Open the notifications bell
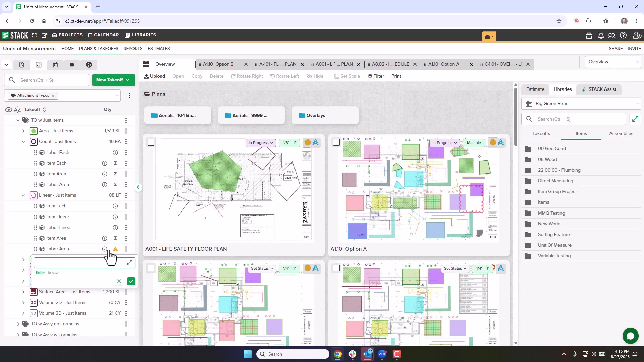Image resolution: width=644 pixels, height=362 pixels. [x=601, y=36]
